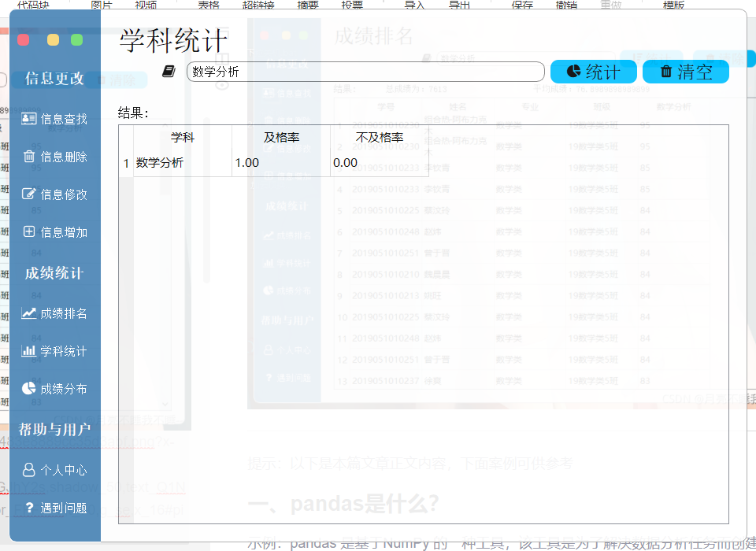This screenshot has width=756, height=551.
Task: Select the 数学分析 table cell
Action: click(183, 163)
